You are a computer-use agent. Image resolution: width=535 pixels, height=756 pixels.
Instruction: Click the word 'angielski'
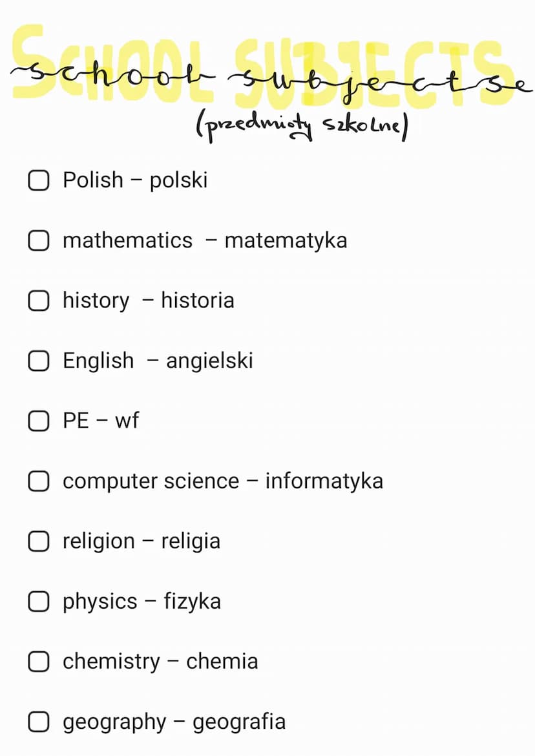(209, 361)
